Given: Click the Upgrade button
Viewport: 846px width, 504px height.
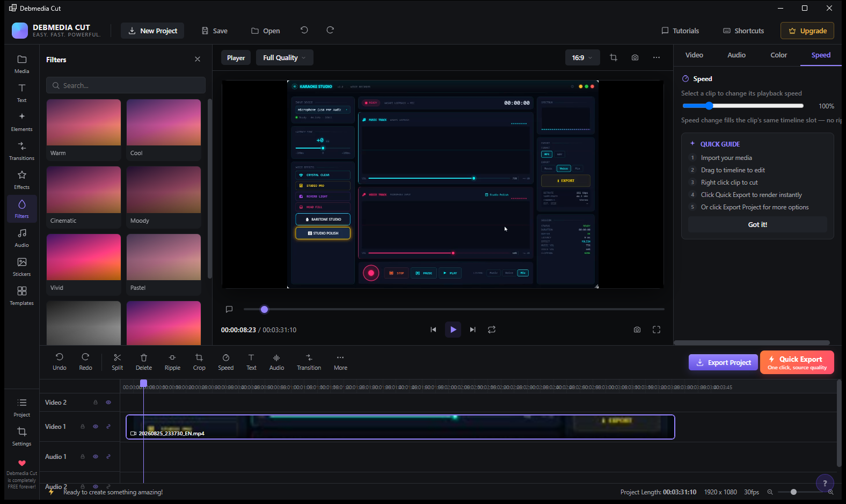Looking at the screenshot, I should pos(807,31).
